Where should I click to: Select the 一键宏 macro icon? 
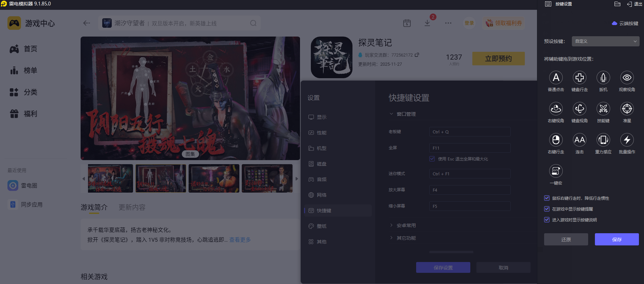556,171
